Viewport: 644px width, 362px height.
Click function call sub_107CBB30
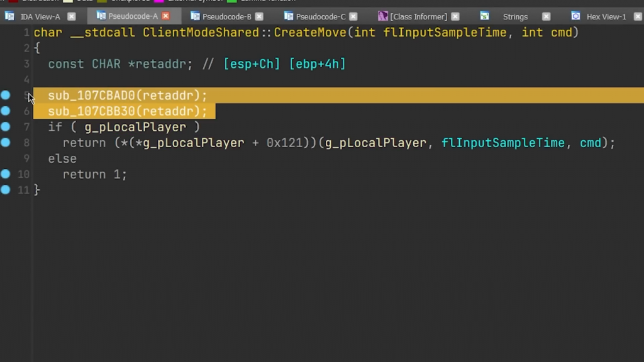(x=92, y=111)
